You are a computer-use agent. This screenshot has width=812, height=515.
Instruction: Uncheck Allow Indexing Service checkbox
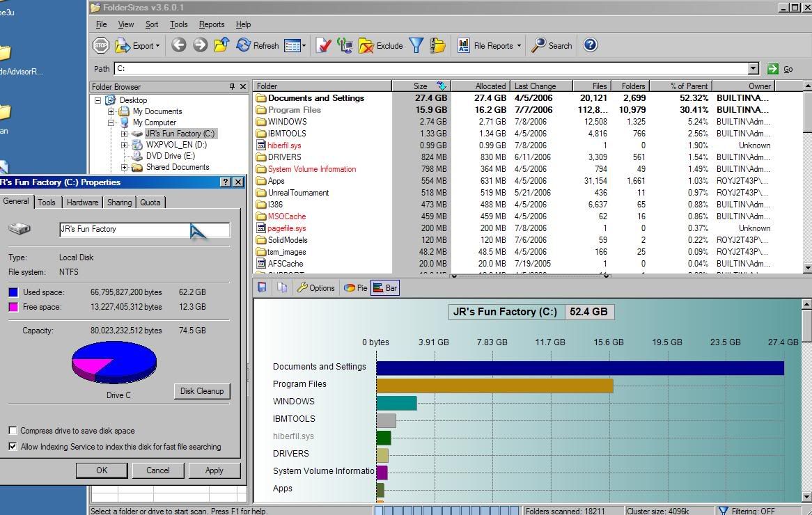click(x=13, y=447)
